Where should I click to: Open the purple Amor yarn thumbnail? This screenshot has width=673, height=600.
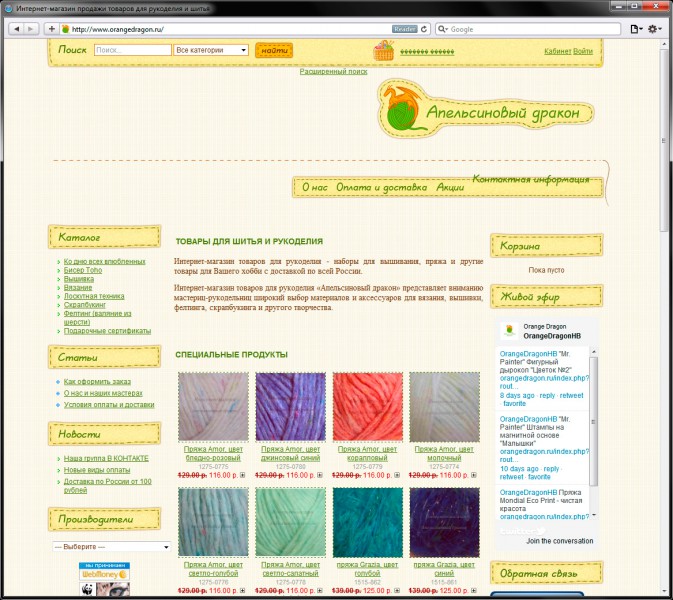(x=291, y=407)
